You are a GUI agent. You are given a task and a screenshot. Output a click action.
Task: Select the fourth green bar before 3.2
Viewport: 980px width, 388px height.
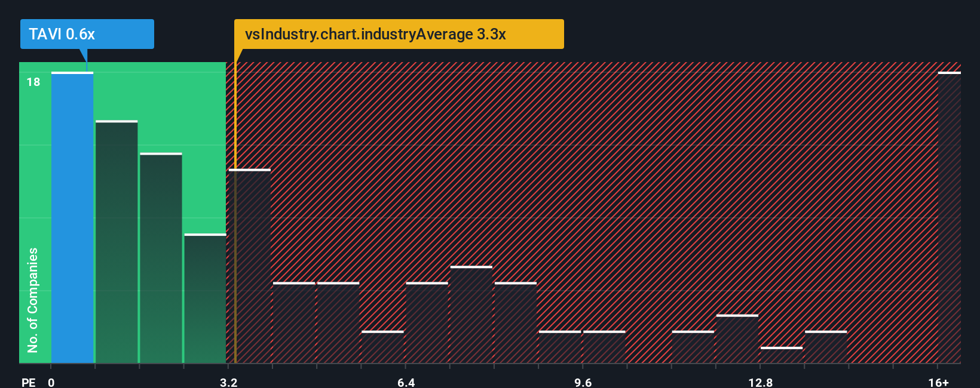[205, 298]
